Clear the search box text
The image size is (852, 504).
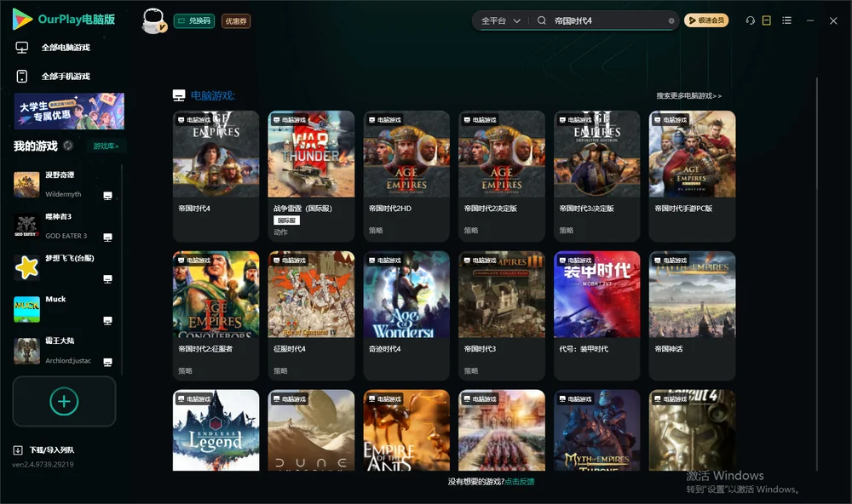(x=671, y=21)
